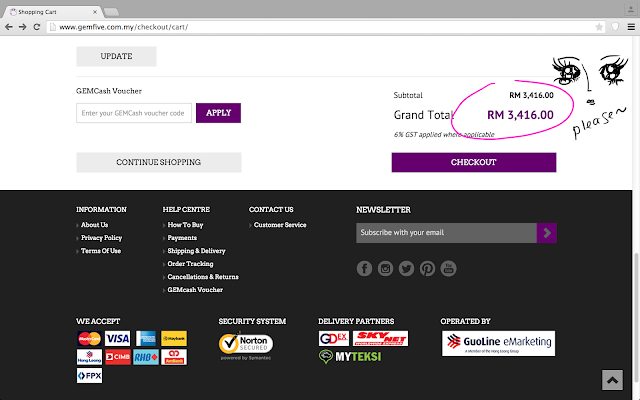Click the back-to-top arrow button
Screen dimensions: 640x400
[x=612, y=380]
